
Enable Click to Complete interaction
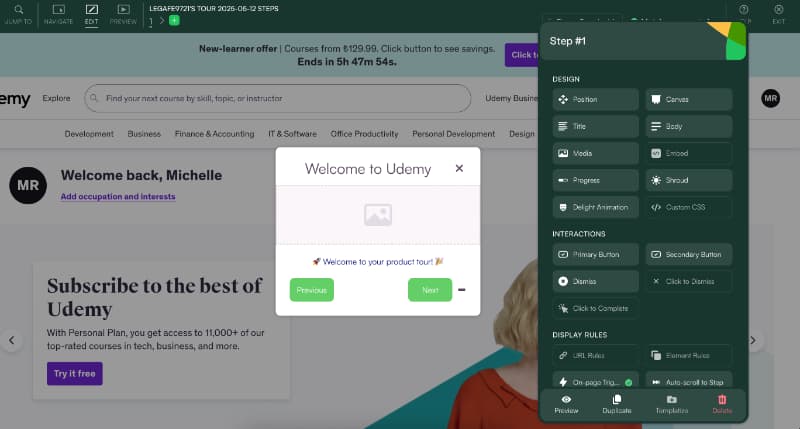tap(595, 309)
